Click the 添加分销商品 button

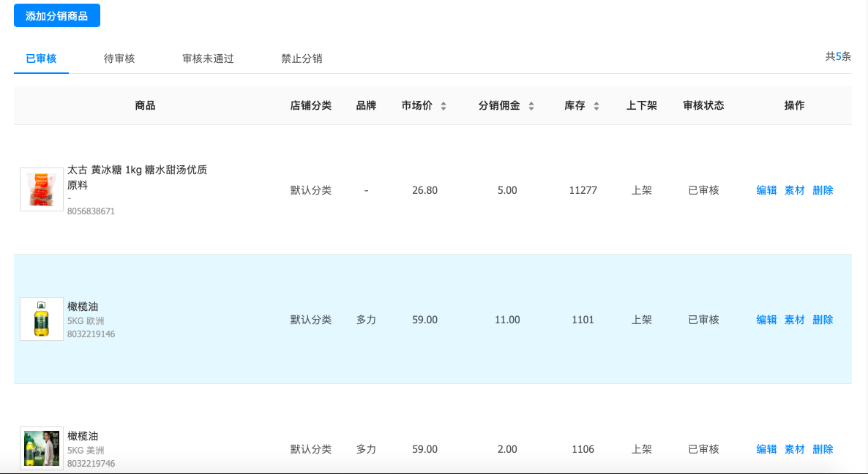57,15
